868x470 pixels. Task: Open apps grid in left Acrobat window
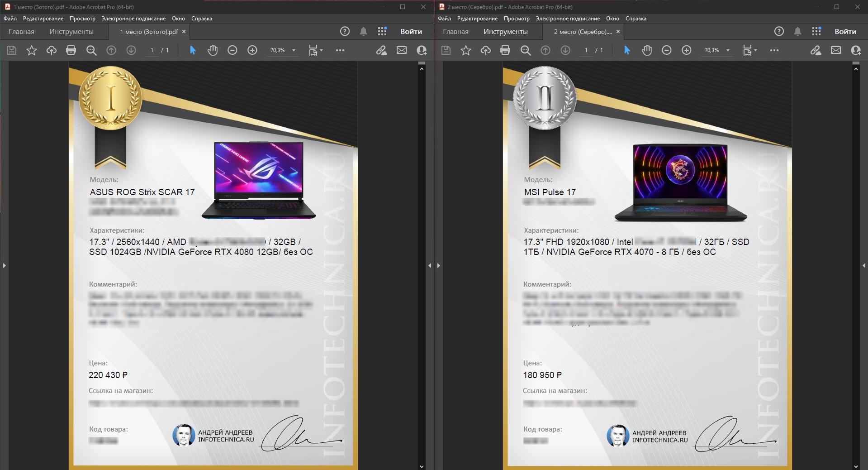(x=382, y=31)
